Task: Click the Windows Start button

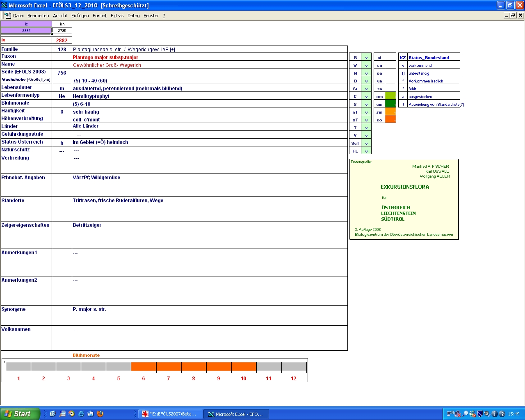Action: click(x=20, y=414)
